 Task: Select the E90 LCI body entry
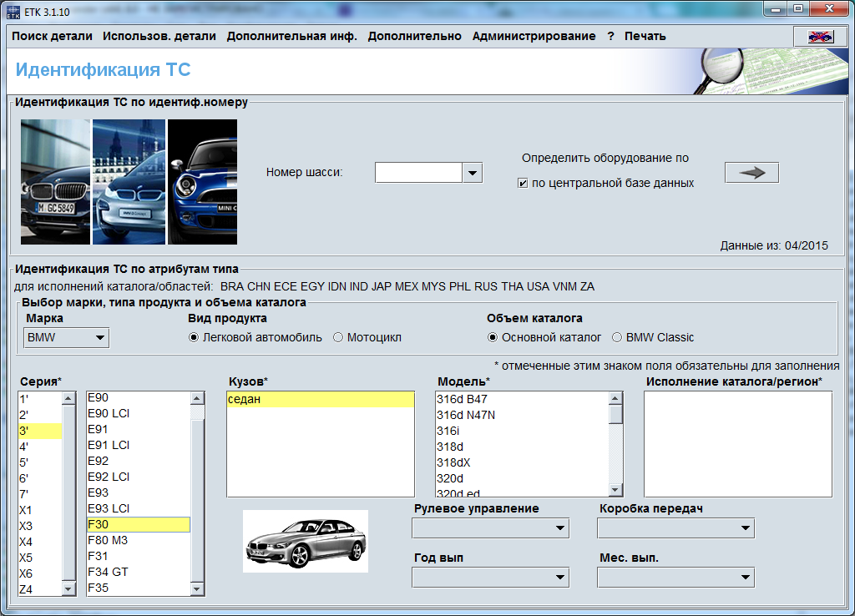139,413
